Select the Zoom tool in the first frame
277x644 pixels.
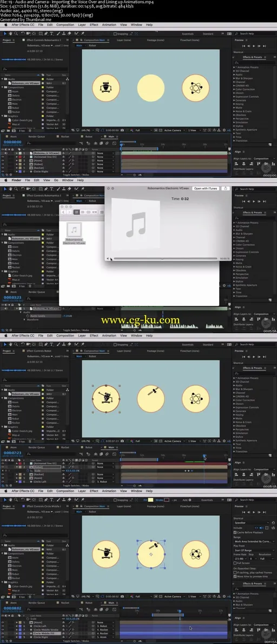coord(16,33)
